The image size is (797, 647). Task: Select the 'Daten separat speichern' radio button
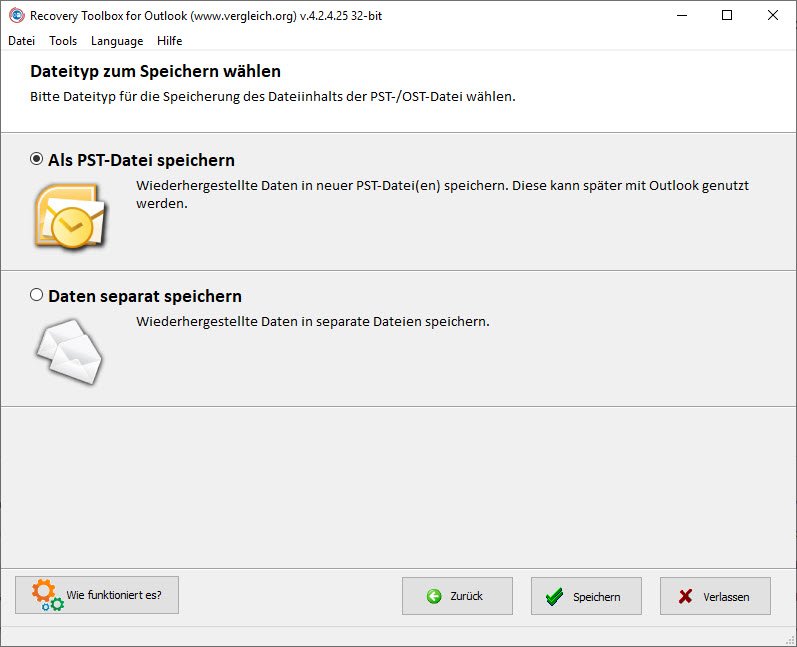[x=37, y=295]
